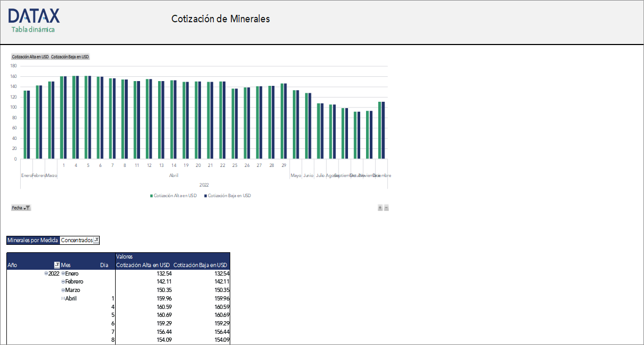This screenshot has width=644, height=345.
Task: Click the Mes column header
Action: [x=66, y=265]
